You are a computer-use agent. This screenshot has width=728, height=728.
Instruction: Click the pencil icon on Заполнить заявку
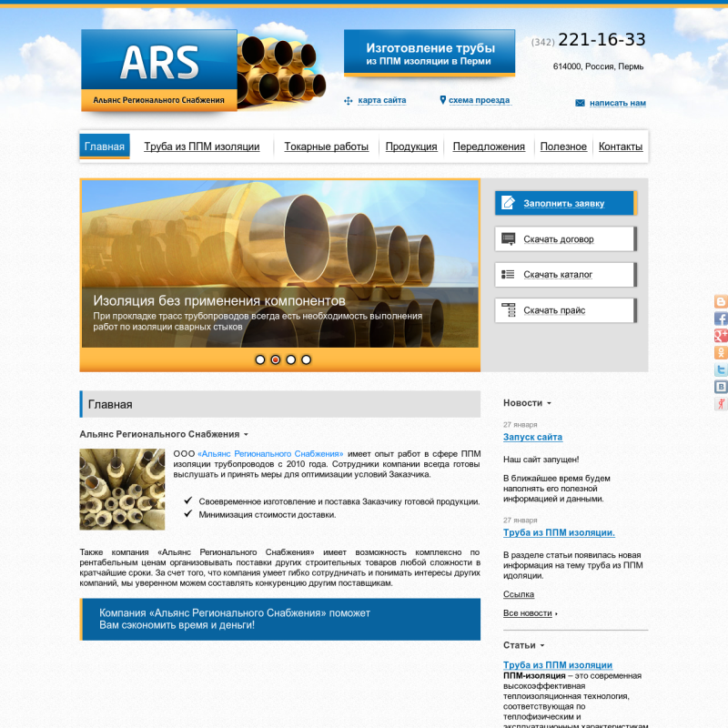(508, 203)
